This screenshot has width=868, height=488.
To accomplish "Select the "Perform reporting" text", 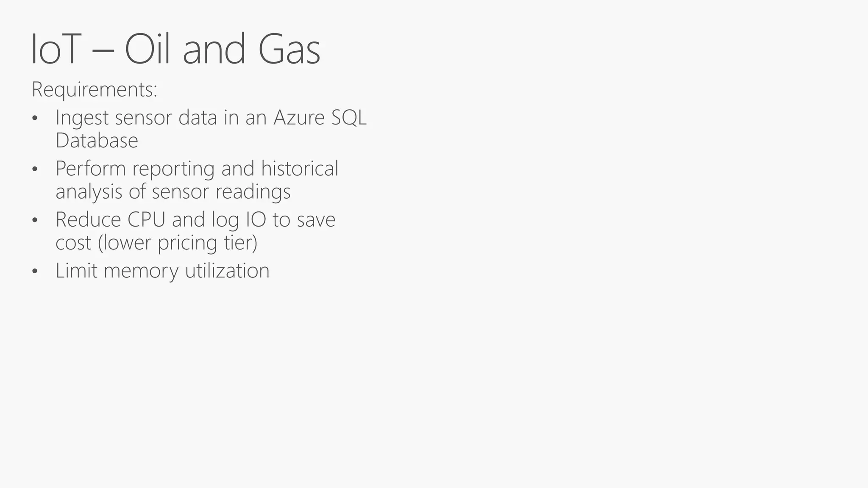I will 135,169.
